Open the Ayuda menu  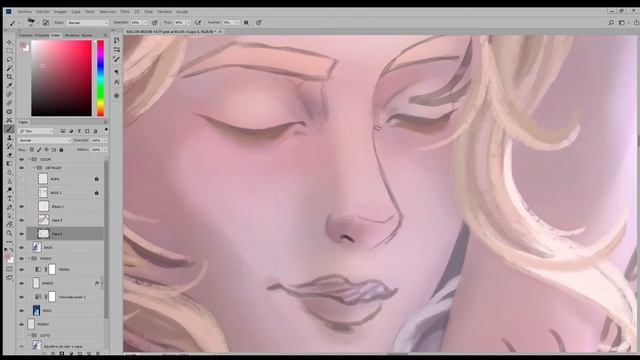(182, 11)
